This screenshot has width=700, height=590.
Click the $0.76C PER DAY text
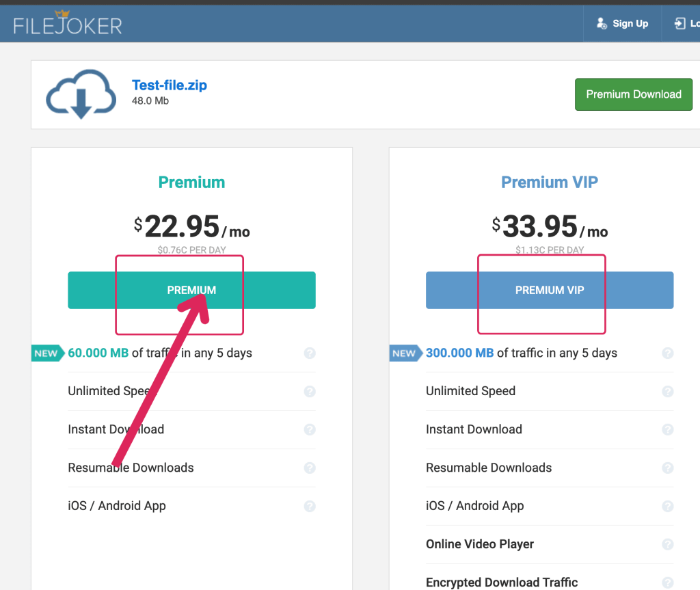(x=191, y=250)
